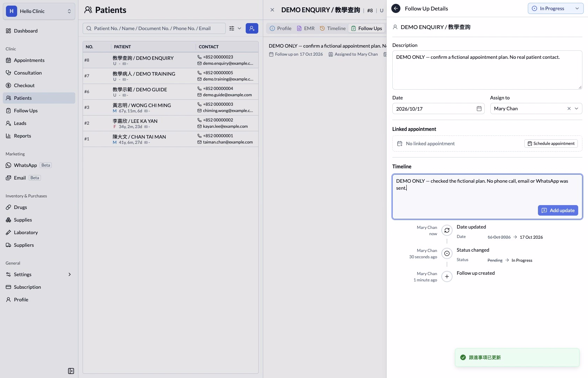Open the In Progress status dropdown
Screen dimensions: 588x378
pos(555,8)
